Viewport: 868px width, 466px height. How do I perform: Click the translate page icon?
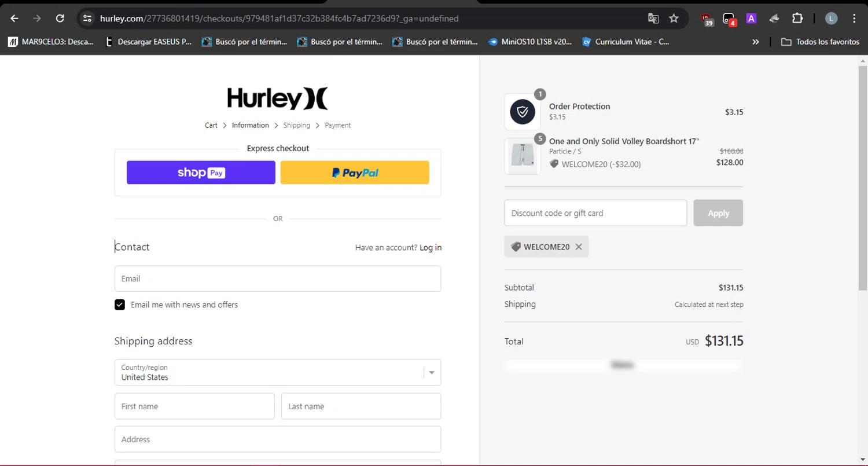(653, 19)
